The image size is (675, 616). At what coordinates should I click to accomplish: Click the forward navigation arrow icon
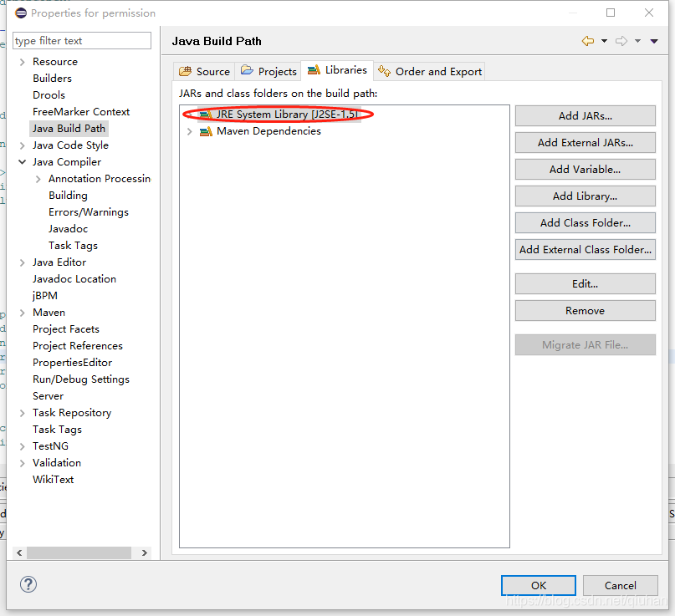pyautogui.click(x=621, y=41)
